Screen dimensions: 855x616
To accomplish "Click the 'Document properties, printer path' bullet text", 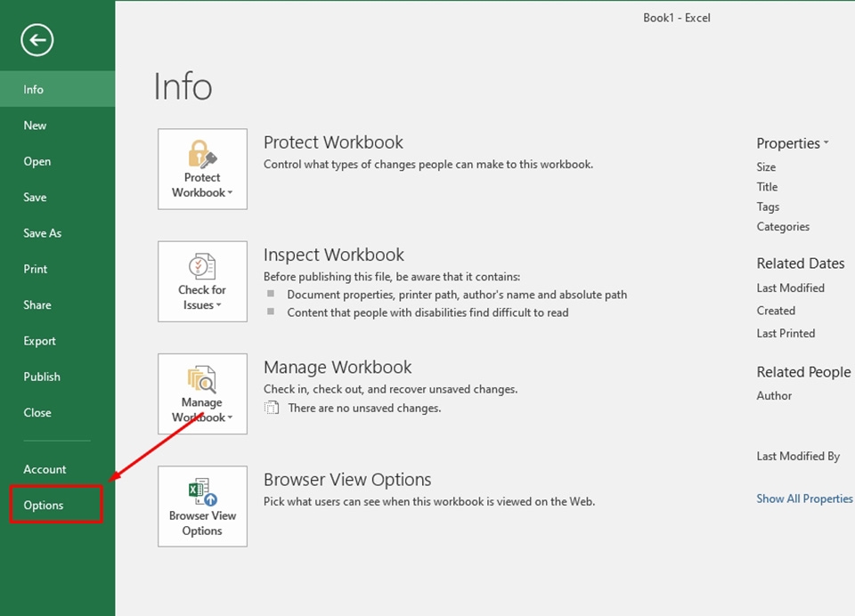I will (457, 295).
